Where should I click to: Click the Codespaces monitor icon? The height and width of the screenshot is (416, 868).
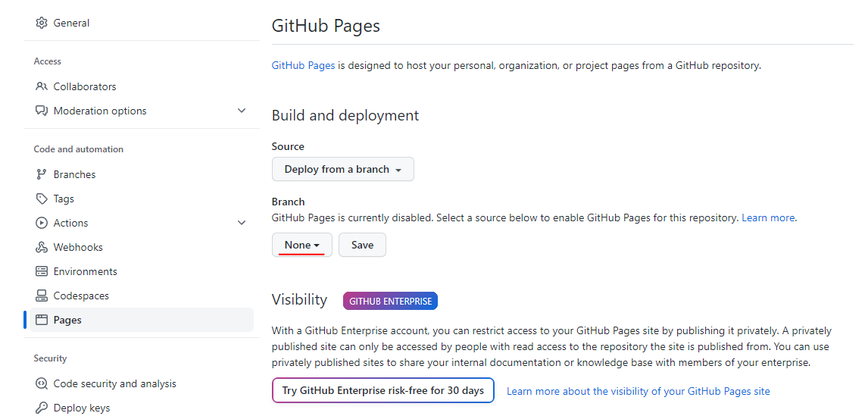(x=42, y=296)
